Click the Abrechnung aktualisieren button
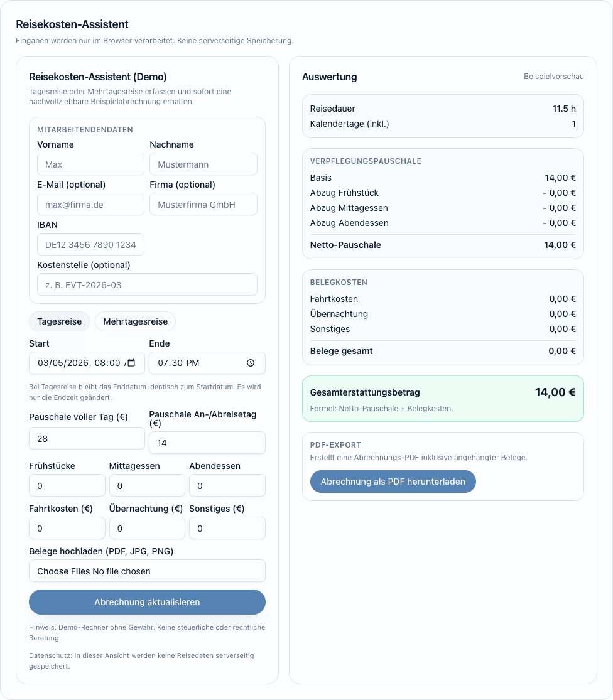Image resolution: width=613 pixels, height=700 pixels. pyautogui.click(x=147, y=602)
